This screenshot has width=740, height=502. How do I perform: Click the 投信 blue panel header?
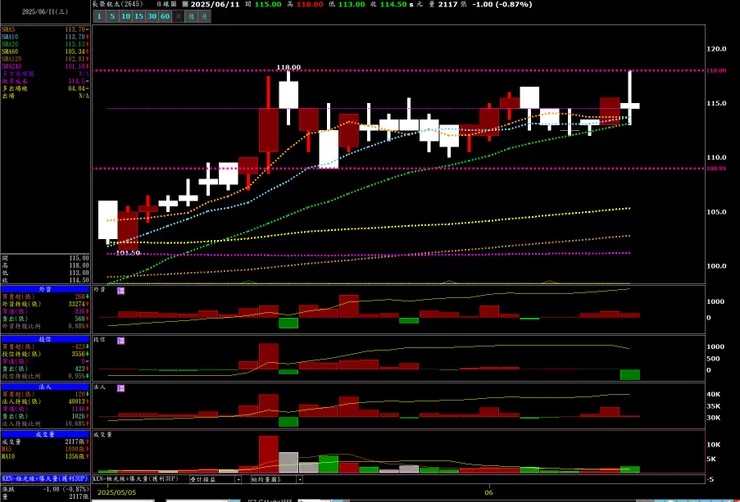45,339
